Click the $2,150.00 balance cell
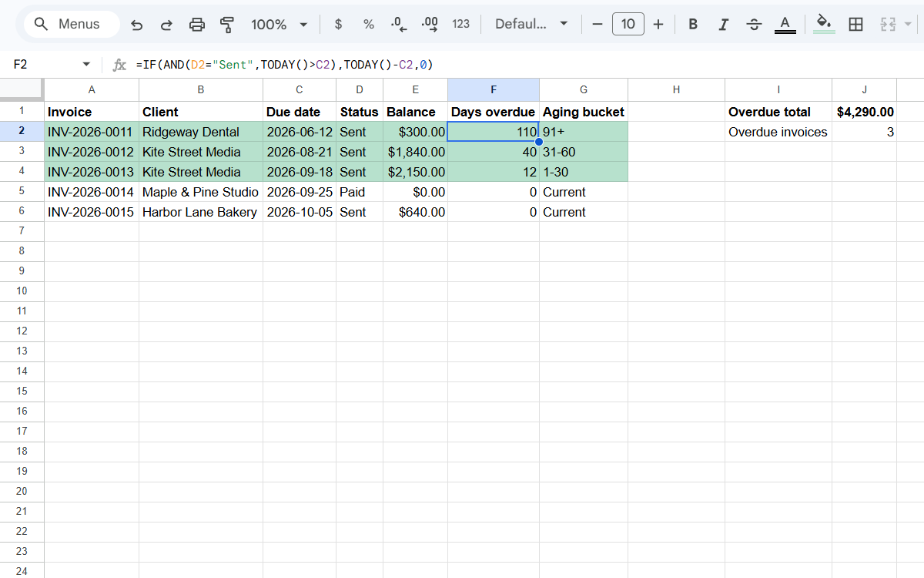The height and width of the screenshot is (578, 924). (x=415, y=172)
